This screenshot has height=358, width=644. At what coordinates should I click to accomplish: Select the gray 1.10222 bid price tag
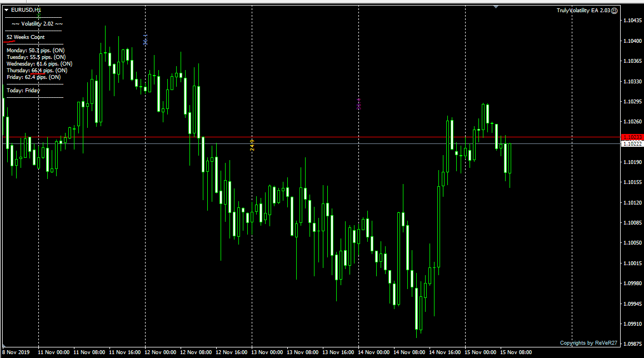[632, 144]
